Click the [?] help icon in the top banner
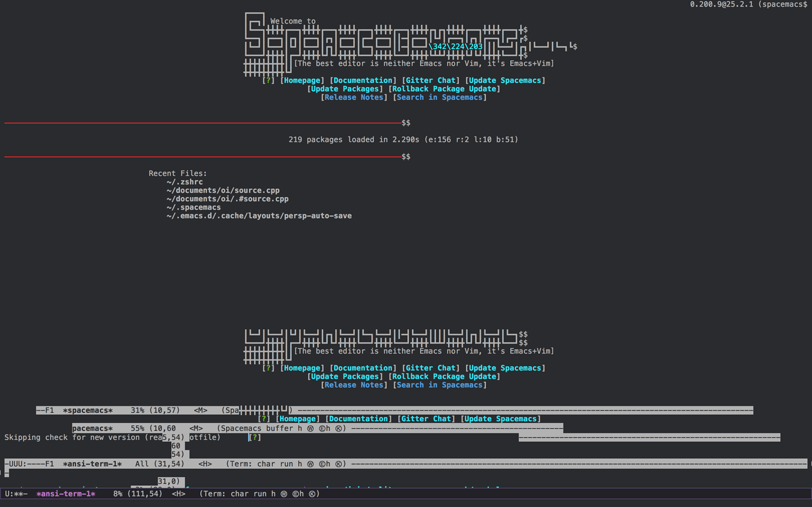The image size is (812, 507). (269, 80)
